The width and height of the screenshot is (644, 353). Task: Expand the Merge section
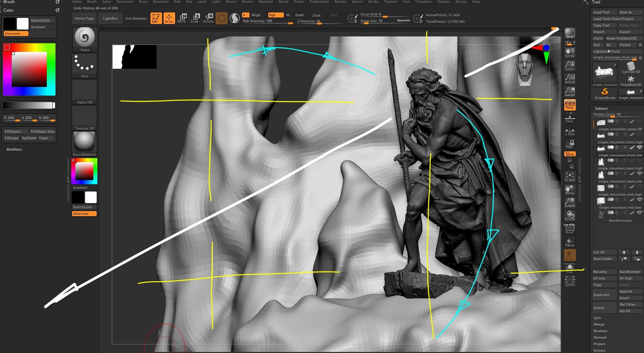599,324
